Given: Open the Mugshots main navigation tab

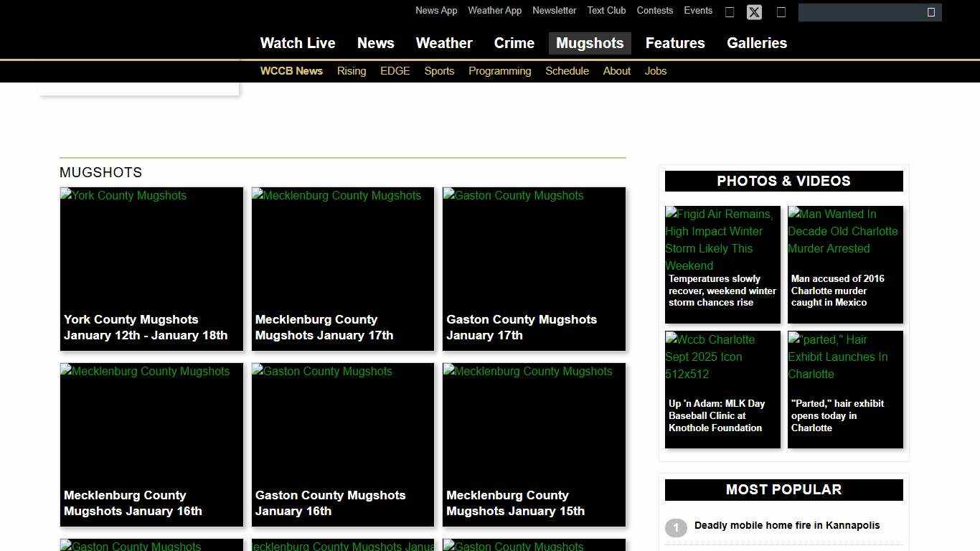Looking at the screenshot, I should [x=589, y=43].
